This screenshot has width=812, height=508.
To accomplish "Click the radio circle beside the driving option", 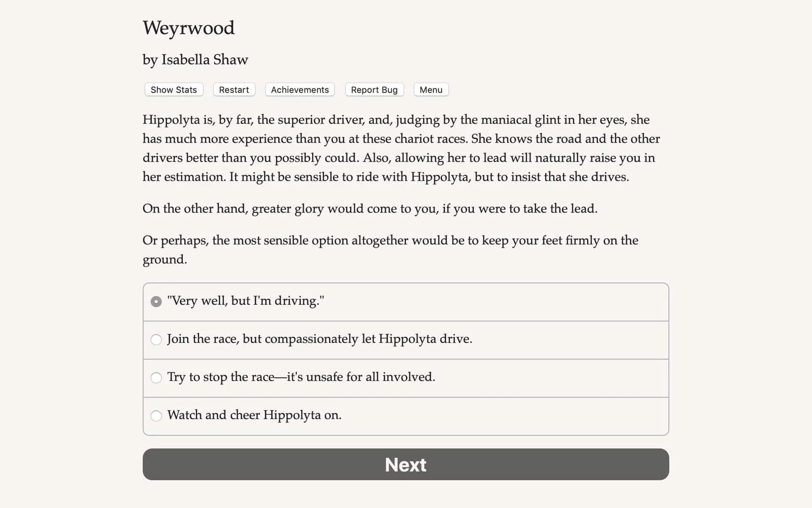I will click(156, 301).
